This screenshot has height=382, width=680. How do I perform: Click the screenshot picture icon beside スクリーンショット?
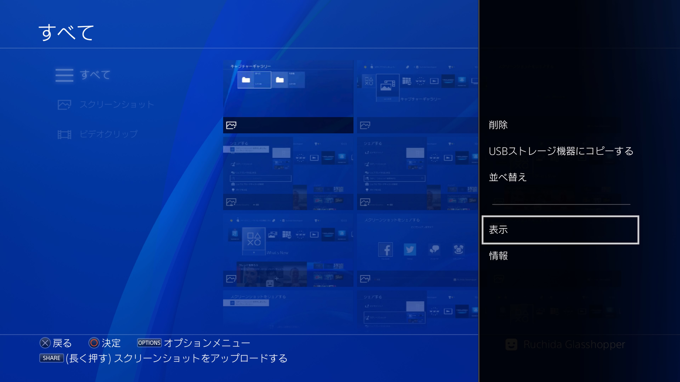pos(64,105)
